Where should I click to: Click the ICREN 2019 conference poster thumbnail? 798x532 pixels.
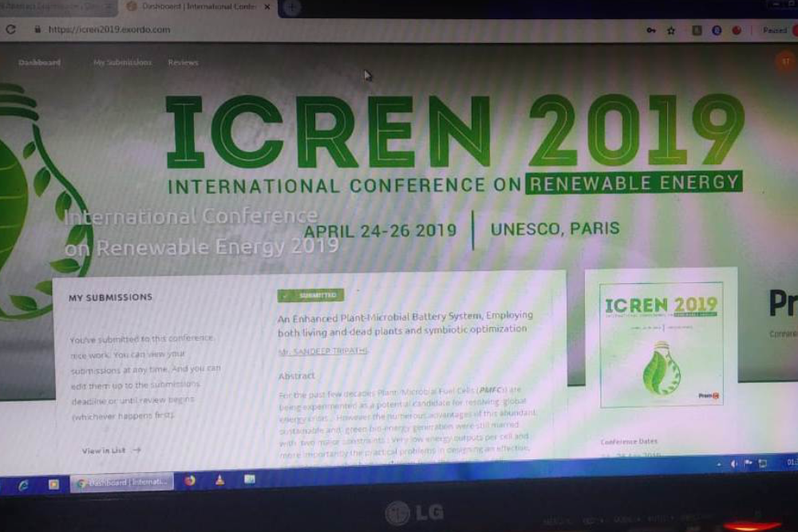click(662, 345)
